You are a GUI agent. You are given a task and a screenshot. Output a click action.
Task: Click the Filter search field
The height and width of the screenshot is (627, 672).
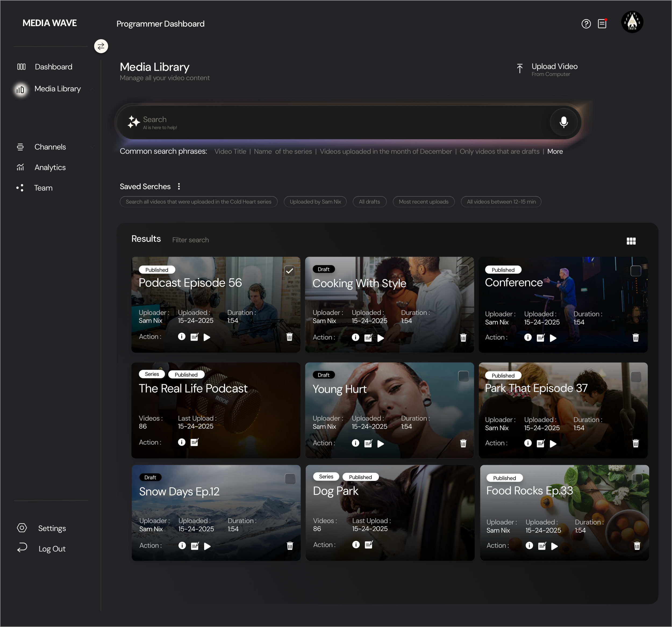tap(190, 240)
